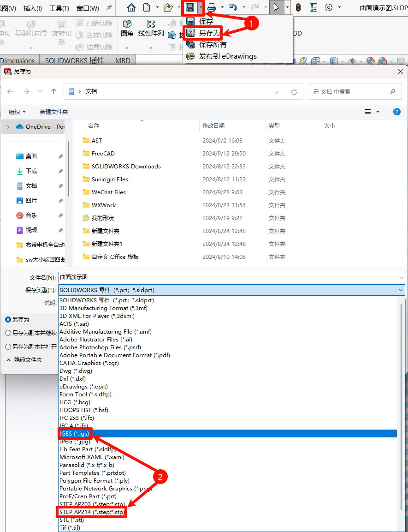The width and height of the screenshot is (408, 532).
Task: Expand the OneDrive tree node arrow
Action: pos(8,127)
